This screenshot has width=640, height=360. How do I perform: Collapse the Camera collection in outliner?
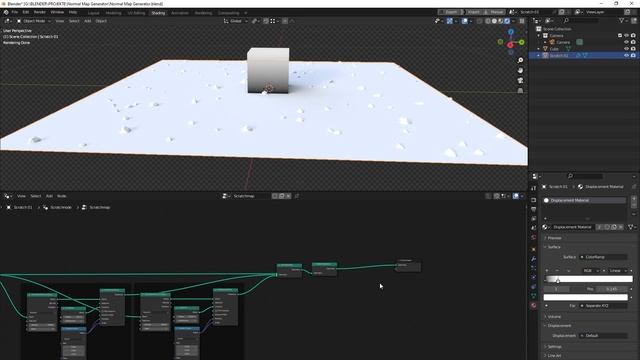point(539,36)
